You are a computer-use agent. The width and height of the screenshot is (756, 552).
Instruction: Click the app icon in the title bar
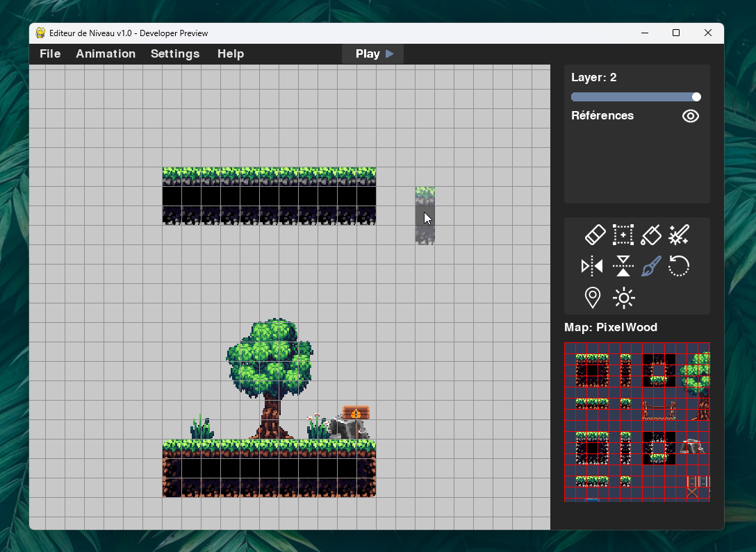(40, 33)
